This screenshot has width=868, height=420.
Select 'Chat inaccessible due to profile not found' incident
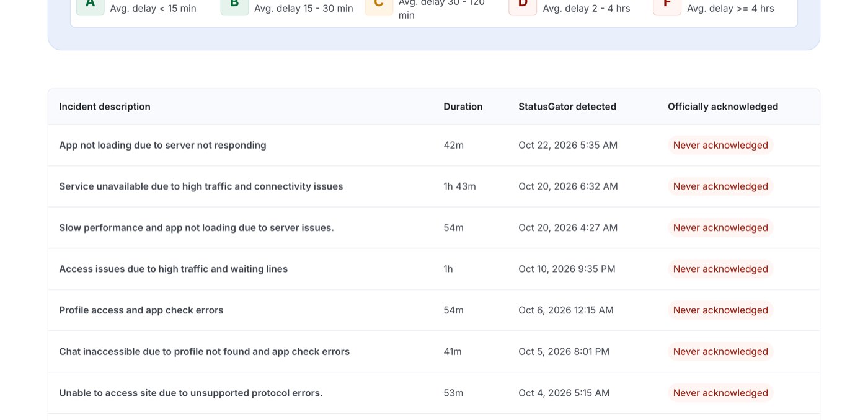(x=205, y=352)
